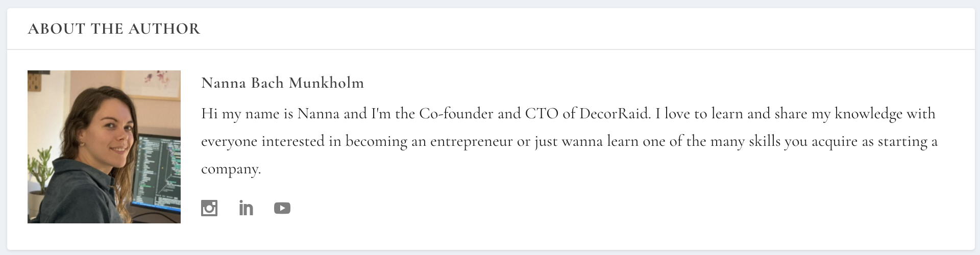This screenshot has width=980, height=255.
Task: Click the word company ending the bio
Action: (x=231, y=169)
